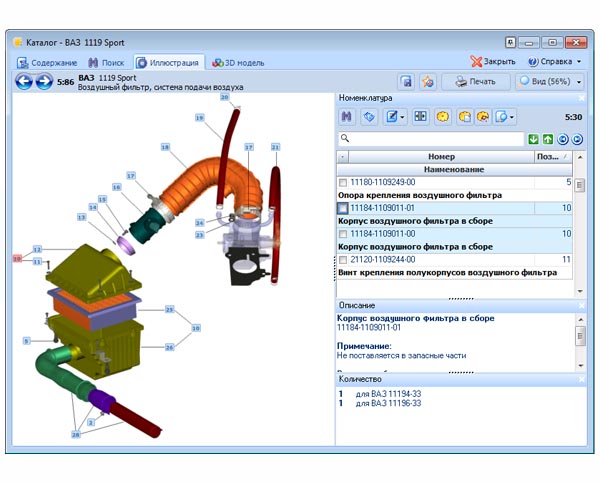Click the column layout icon in Номенклатура

coord(420,117)
